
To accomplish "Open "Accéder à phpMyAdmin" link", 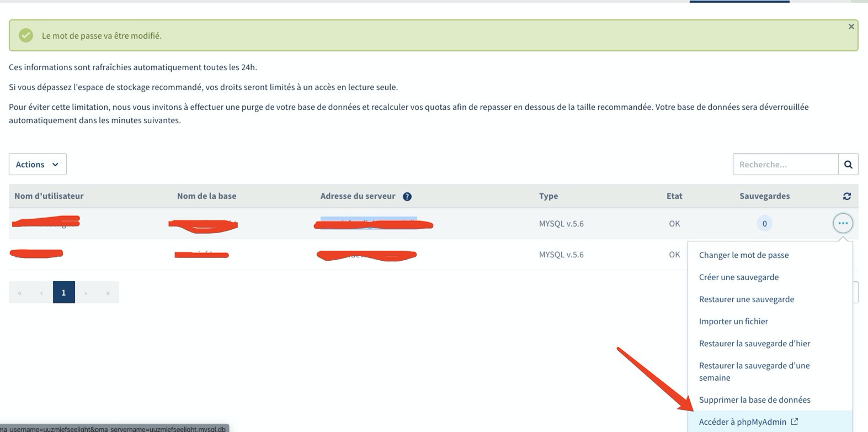I will tap(742, 422).
